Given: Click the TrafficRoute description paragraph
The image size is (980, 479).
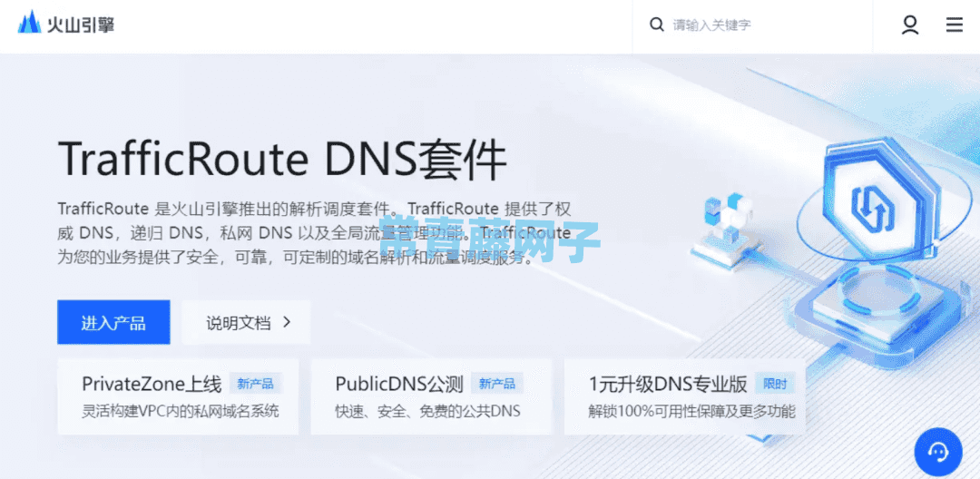Looking at the screenshot, I should (314, 233).
